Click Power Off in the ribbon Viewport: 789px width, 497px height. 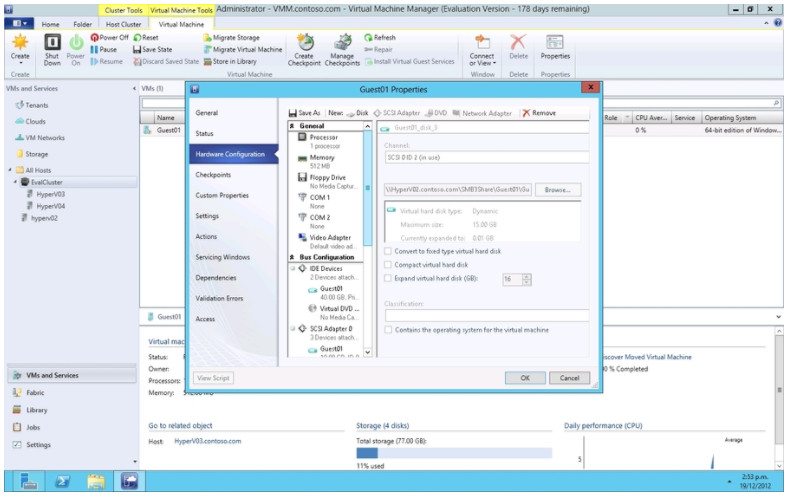(110, 37)
